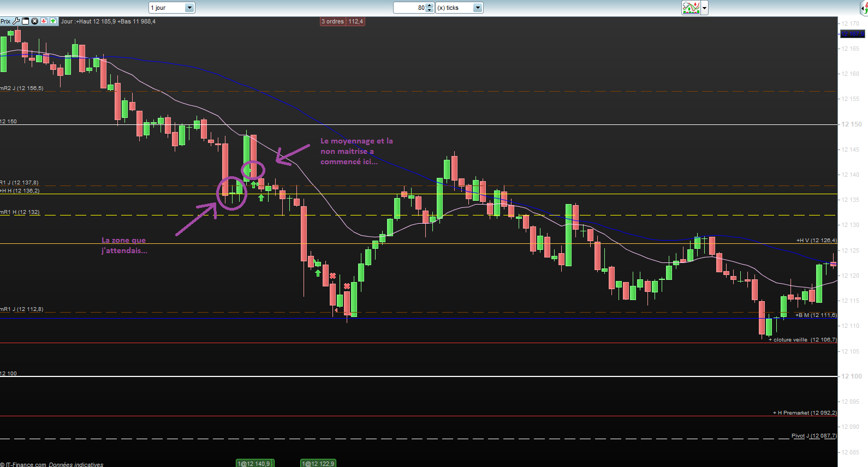
Task: Click '12 090' on the price axis
Action: 851,427
